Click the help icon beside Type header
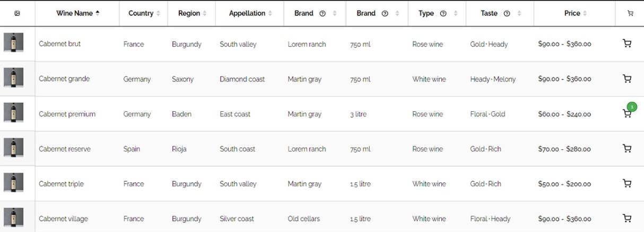This screenshot has width=644, height=232. coord(443,14)
